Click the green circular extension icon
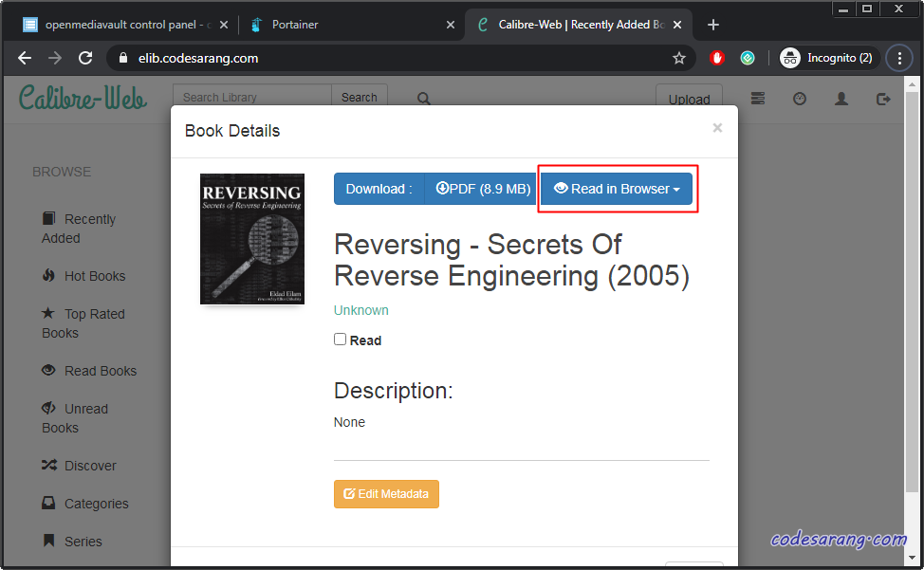924x570 pixels. (x=748, y=58)
